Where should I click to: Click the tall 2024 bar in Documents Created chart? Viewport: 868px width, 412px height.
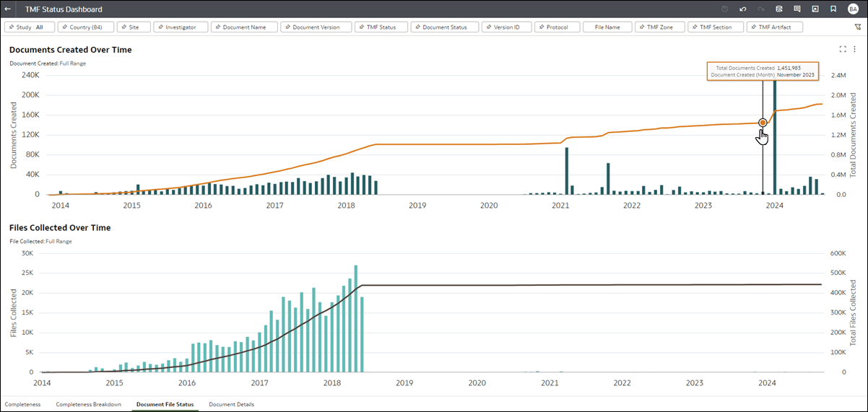coord(775,137)
